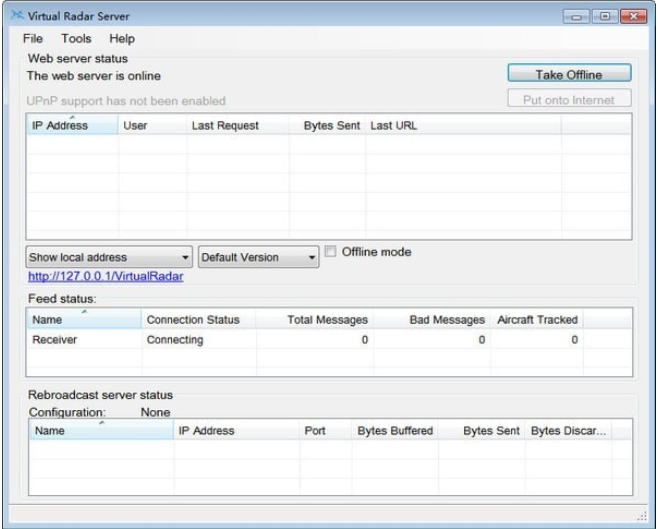Viewport: 658px width, 529px height.
Task: Expand the Default Version dropdown
Action: (258, 257)
